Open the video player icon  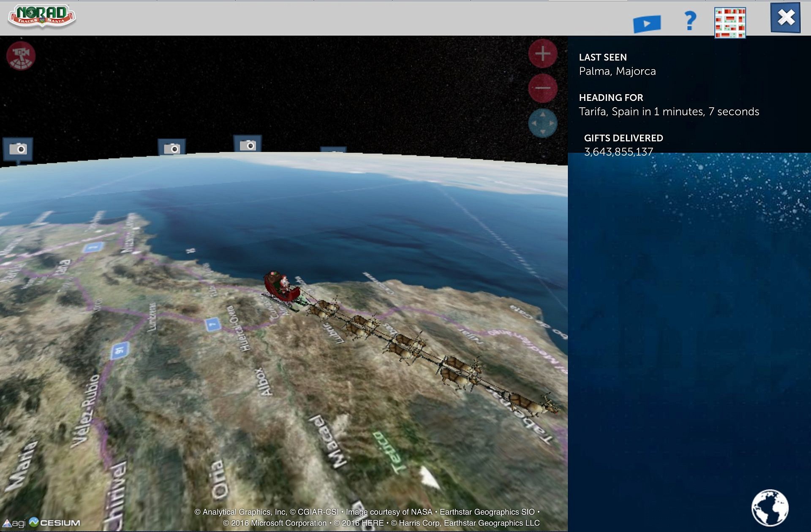[647, 24]
